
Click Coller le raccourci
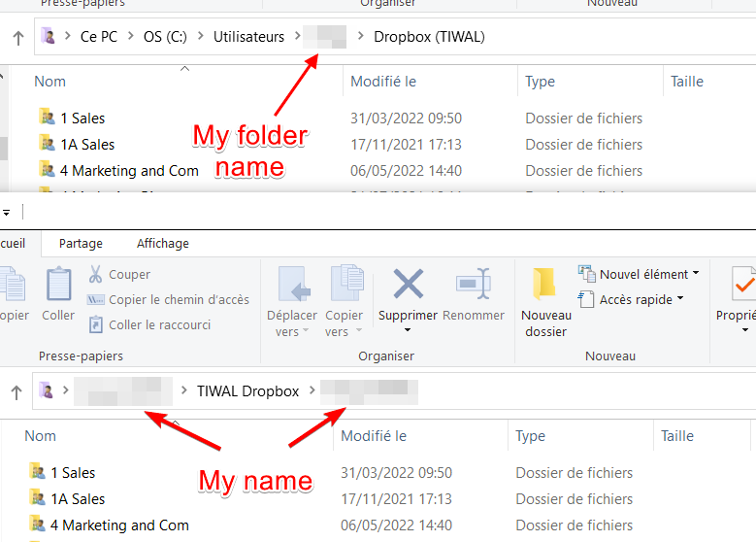point(159,324)
